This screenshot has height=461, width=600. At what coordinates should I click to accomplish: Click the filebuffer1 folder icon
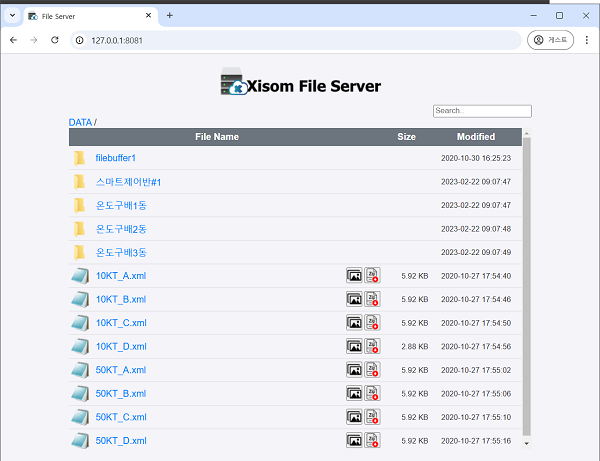(80, 158)
